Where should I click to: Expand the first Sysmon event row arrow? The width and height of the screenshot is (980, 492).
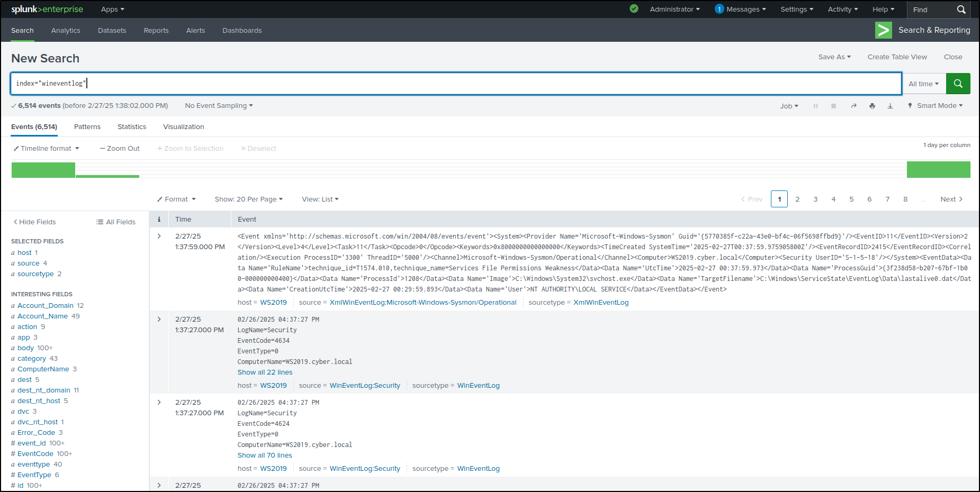tap(159, 236)
